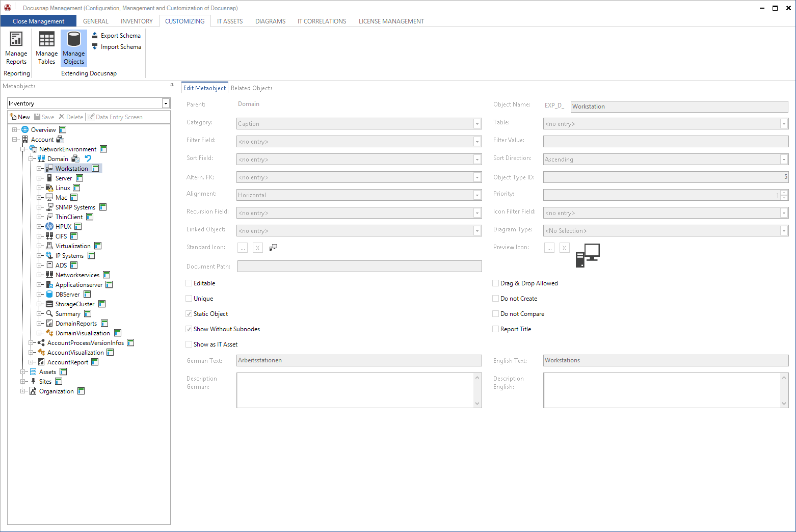796x532 pixels.
Task: Click the Summary magnifier icon
Action: (x=49, y=313)
